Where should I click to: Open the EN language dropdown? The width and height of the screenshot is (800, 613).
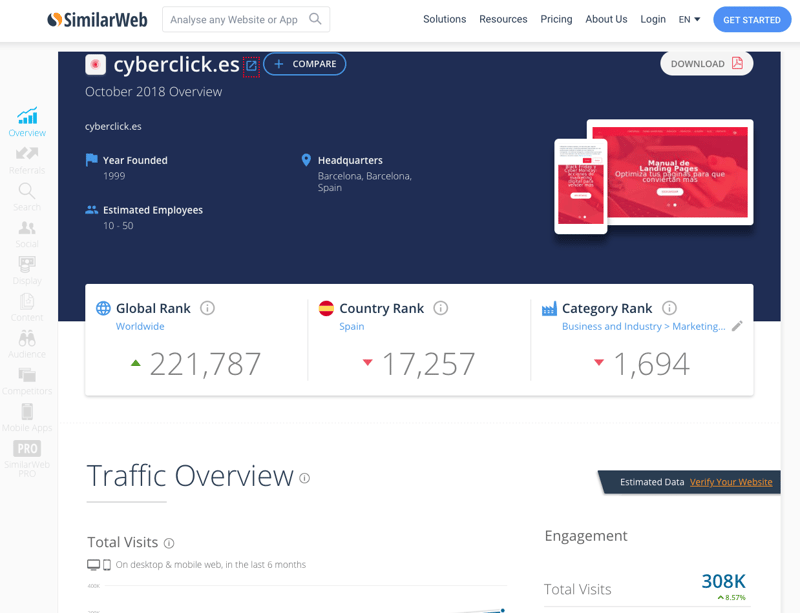tap(686, 19)
